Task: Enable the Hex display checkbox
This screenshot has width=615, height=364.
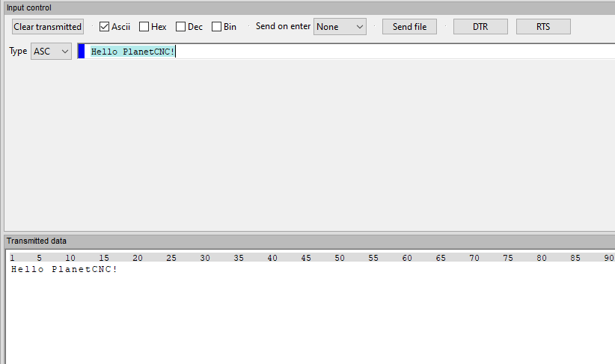Action: tap(144, 27)
